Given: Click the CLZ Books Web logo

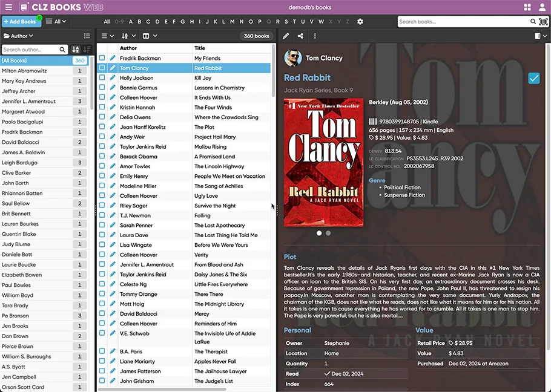Looking at the screenshot, I should [61, 7].
